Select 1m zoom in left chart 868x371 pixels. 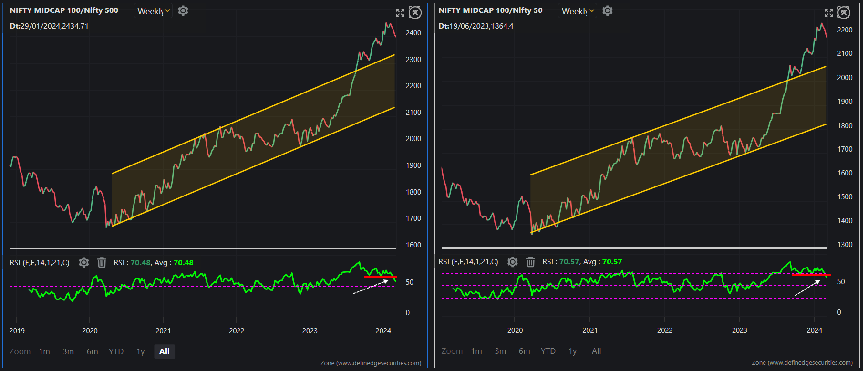click(44, 351)
